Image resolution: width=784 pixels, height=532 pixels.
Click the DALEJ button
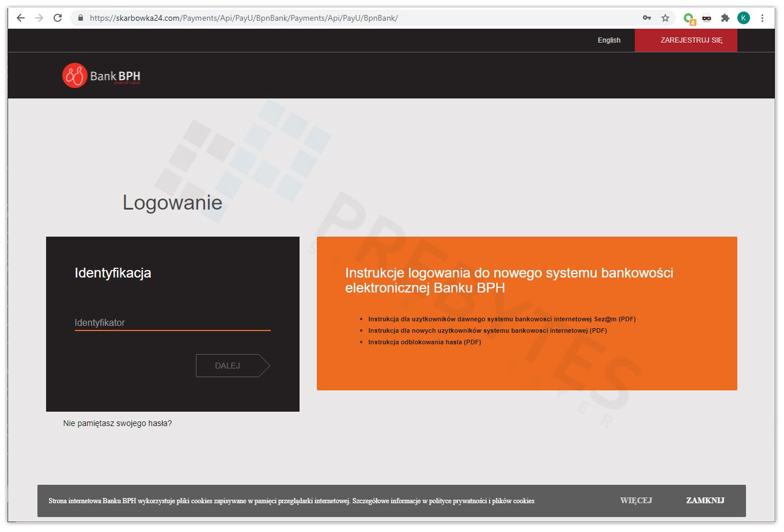(x=233, y=366)
